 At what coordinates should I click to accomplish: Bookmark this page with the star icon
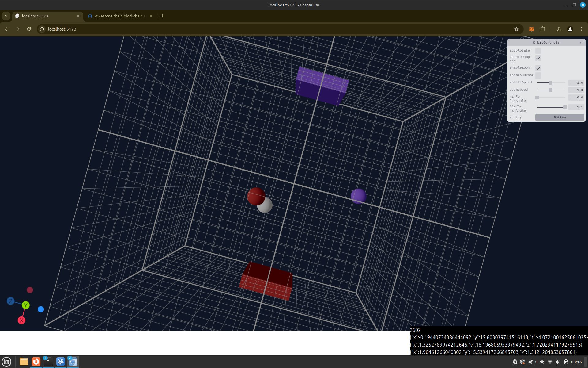pyautogui.click(x=516, y=29)
